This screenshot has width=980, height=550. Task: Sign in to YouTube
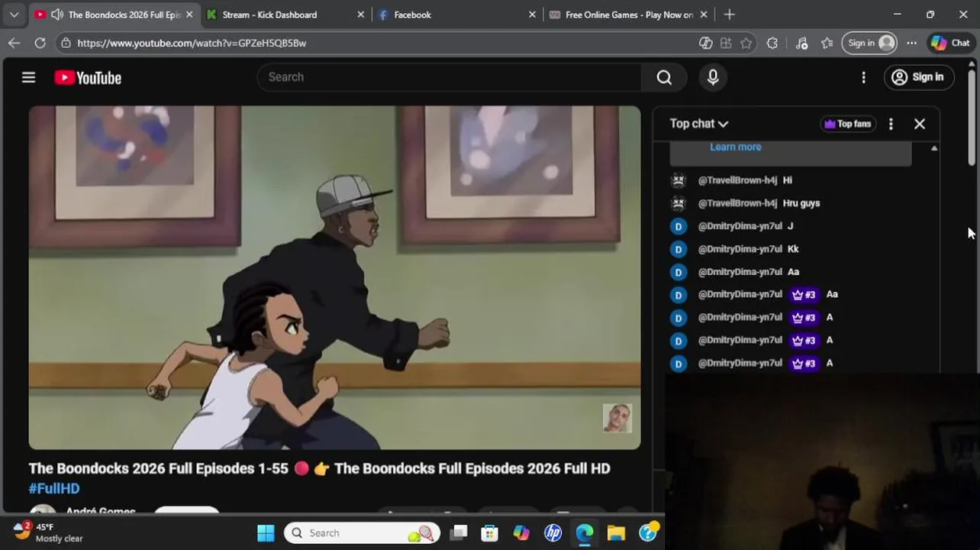coord(918,77)
